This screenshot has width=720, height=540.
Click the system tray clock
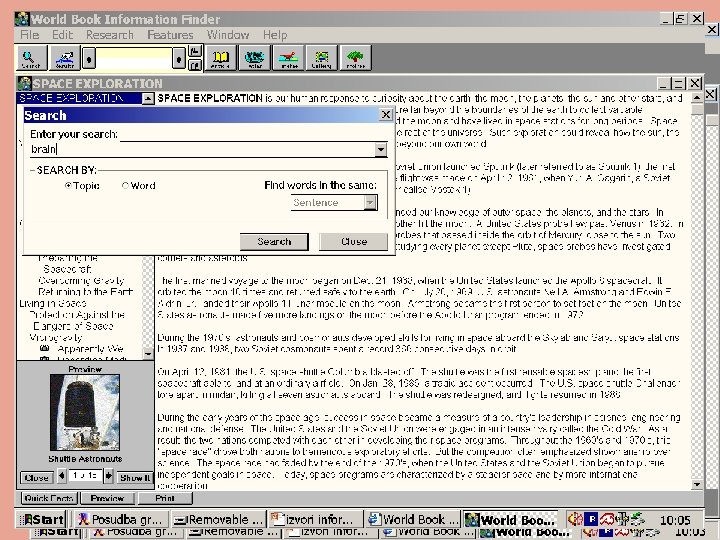click(x=675, y=520)
